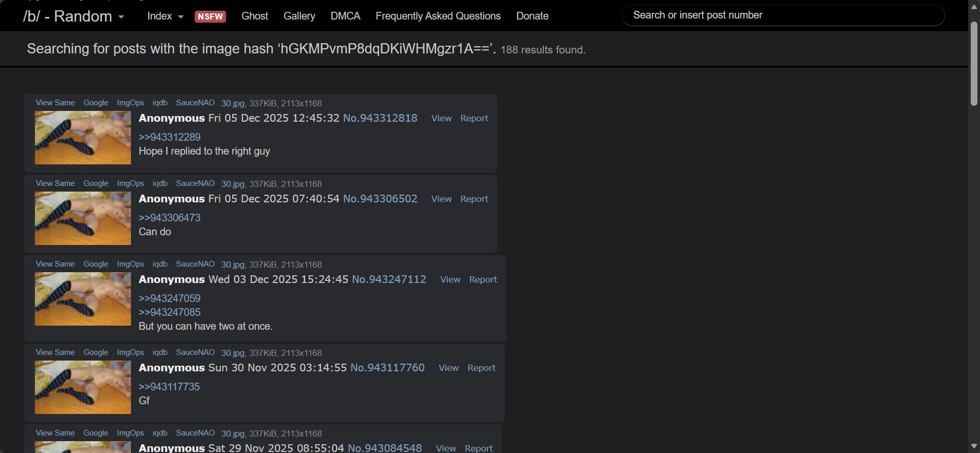Image resolution: width=980 pixels, height=453 pixels.
Task: Click the red NSFW badge
Action: (x=210, y=16)
